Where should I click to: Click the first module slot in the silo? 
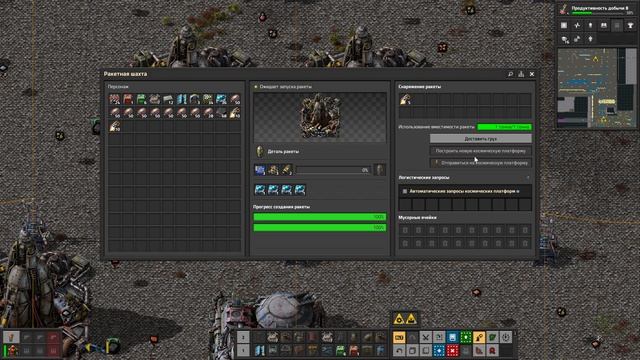coord(260,189)
